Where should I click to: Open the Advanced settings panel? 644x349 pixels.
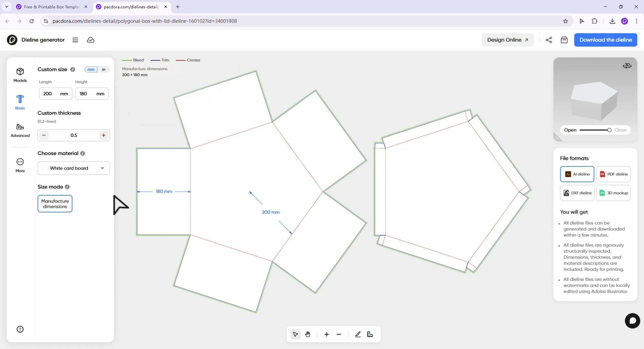(x=20, y=130)
